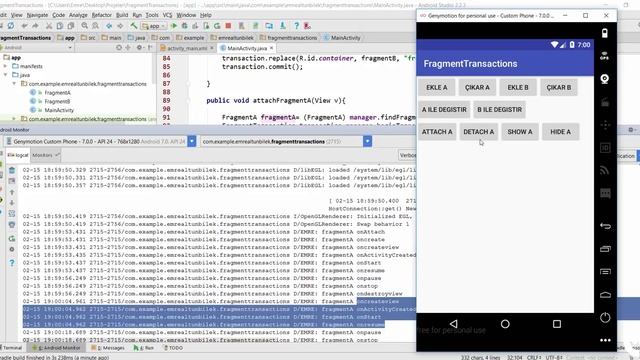Image resolution: width=640 pixels, height=360 pixels.
Task: Open the Terminal tool window
Action: click(12, 348)
